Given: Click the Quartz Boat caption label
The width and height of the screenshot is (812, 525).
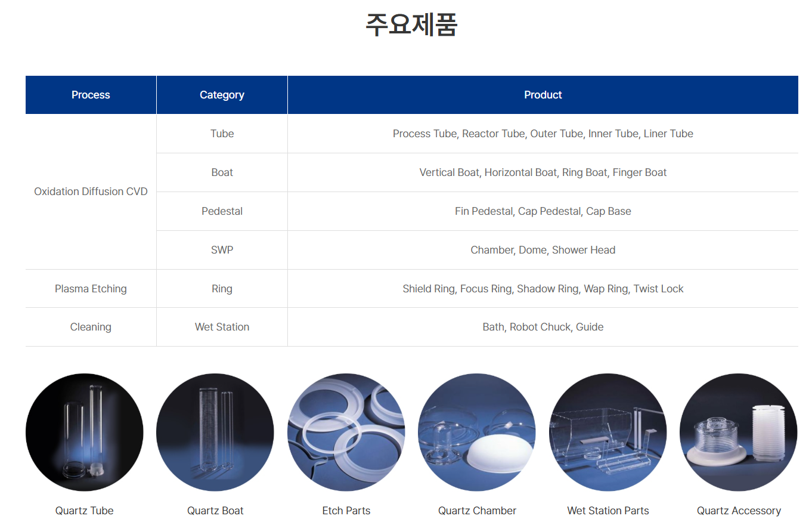Looking at the screenshot, I should click(x=215, y=511).
